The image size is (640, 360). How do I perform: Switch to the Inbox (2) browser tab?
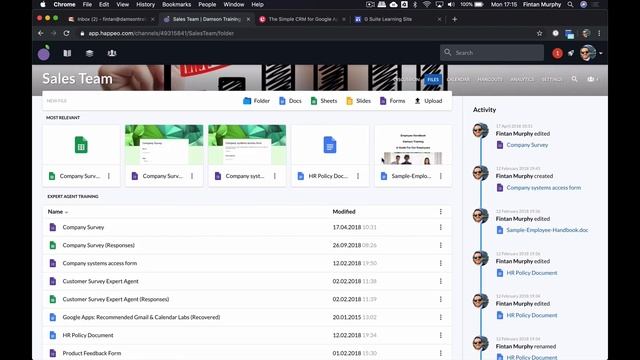click(x=111, y=19)
